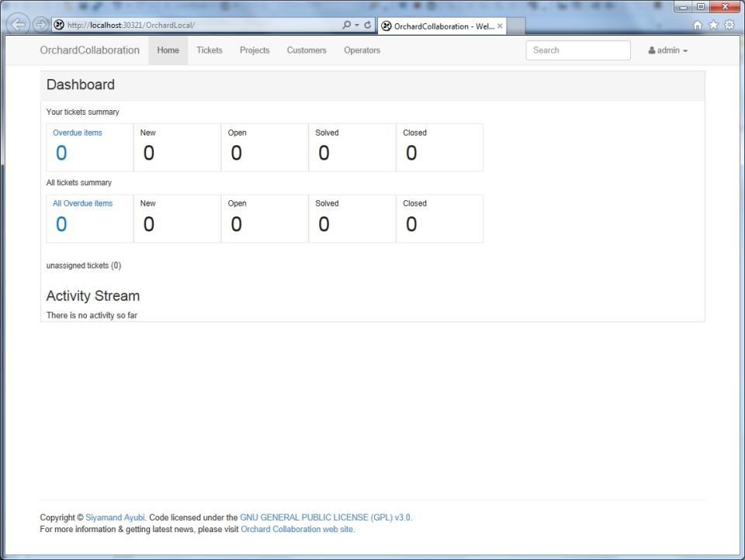Open the GNU GENERAL PUBLIC LICENSE link

pos(326,517)
